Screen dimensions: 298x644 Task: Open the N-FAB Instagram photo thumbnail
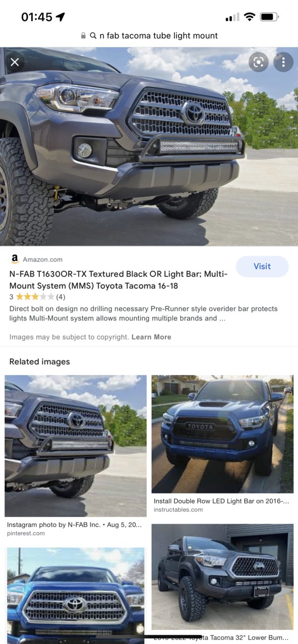(76, 446)
